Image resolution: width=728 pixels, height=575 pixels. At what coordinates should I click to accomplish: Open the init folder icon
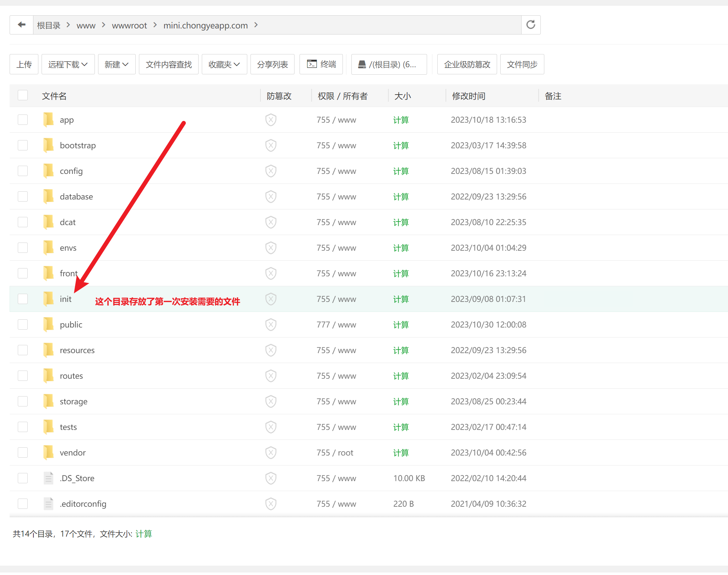click(48, 299)
